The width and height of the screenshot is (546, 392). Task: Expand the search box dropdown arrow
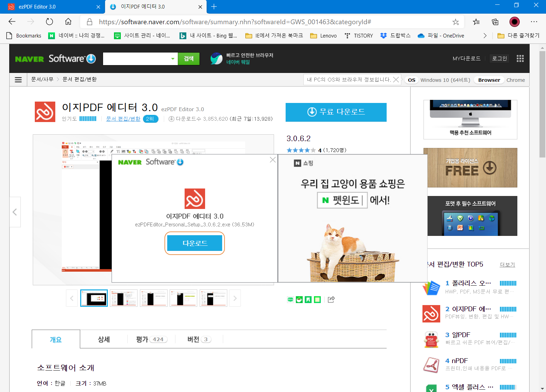173,59
